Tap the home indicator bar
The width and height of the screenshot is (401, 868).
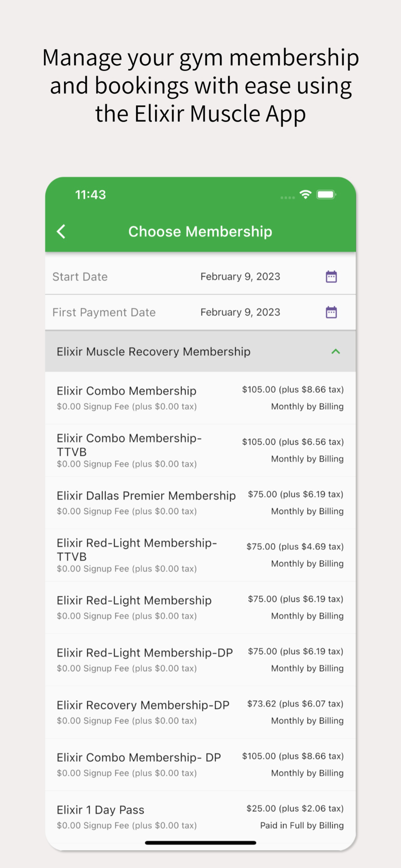[x=200, y=843]
